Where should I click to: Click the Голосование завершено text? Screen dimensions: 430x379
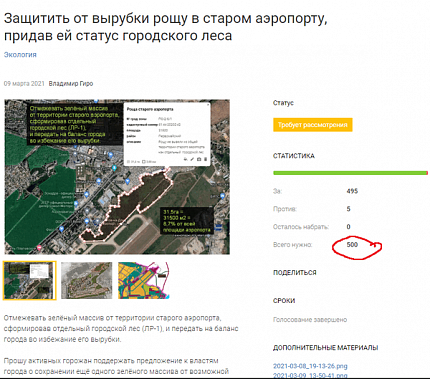(x=310, y=320)
